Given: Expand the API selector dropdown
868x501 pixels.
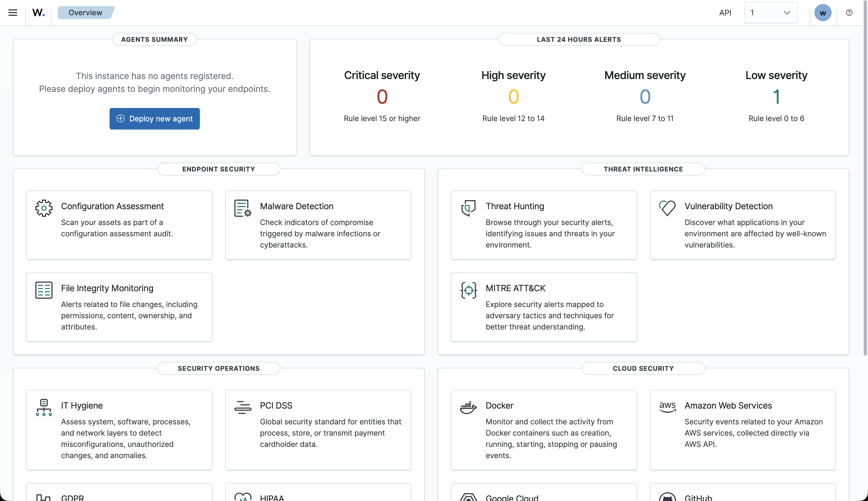Looking at the screenshot, I should point(771,13).
